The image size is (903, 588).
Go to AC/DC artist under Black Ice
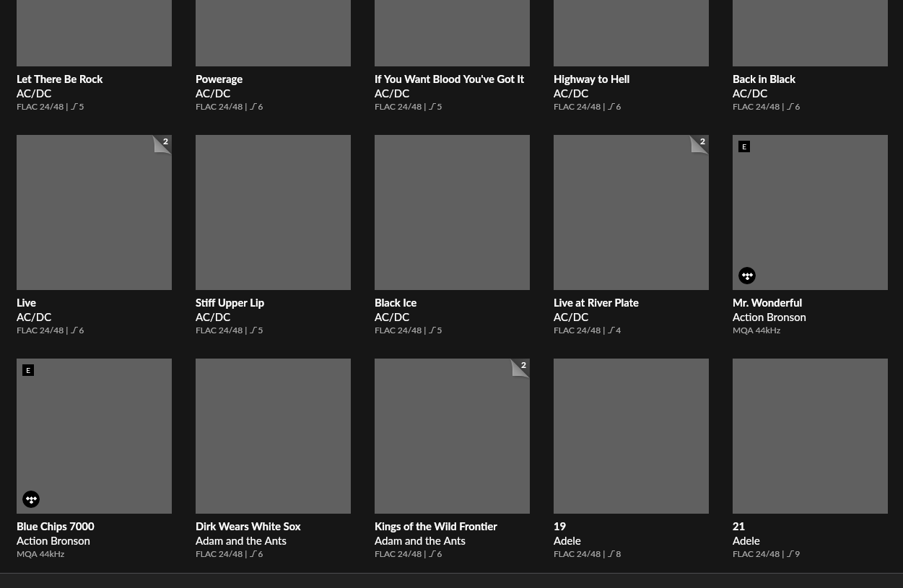392,317
